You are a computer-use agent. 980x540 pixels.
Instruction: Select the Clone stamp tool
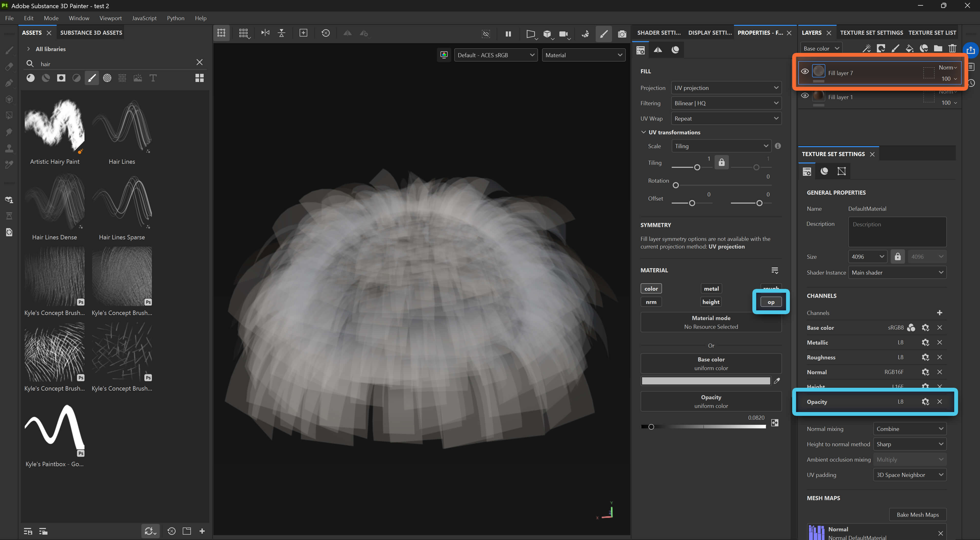click(9, 148)
